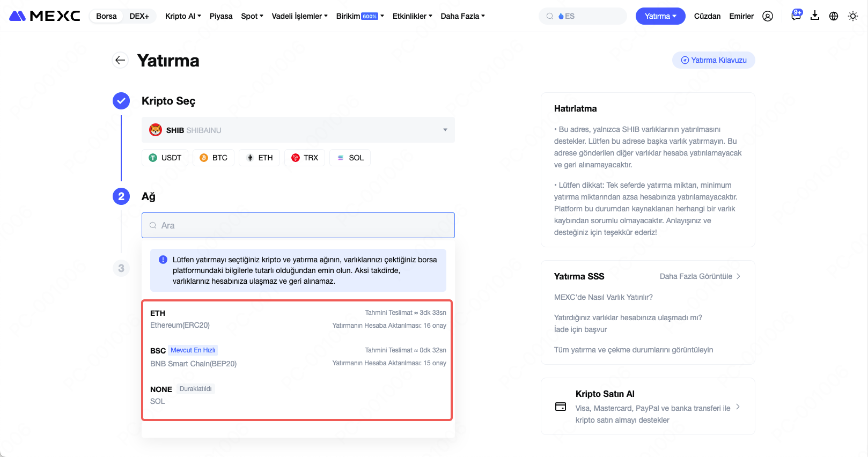Open the user profile icon
Image resolution: width=868 pixels, height=457 pixels.
click(768, 16)
